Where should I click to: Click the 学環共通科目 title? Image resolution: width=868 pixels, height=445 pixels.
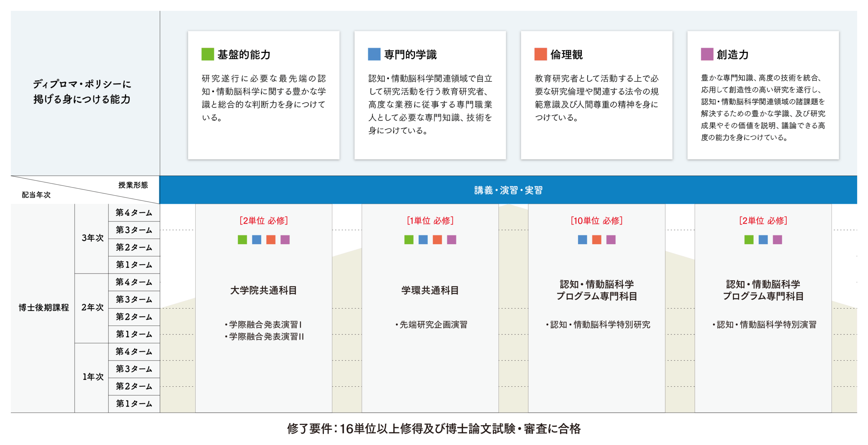pyautogui.click(x=430, y=290)
